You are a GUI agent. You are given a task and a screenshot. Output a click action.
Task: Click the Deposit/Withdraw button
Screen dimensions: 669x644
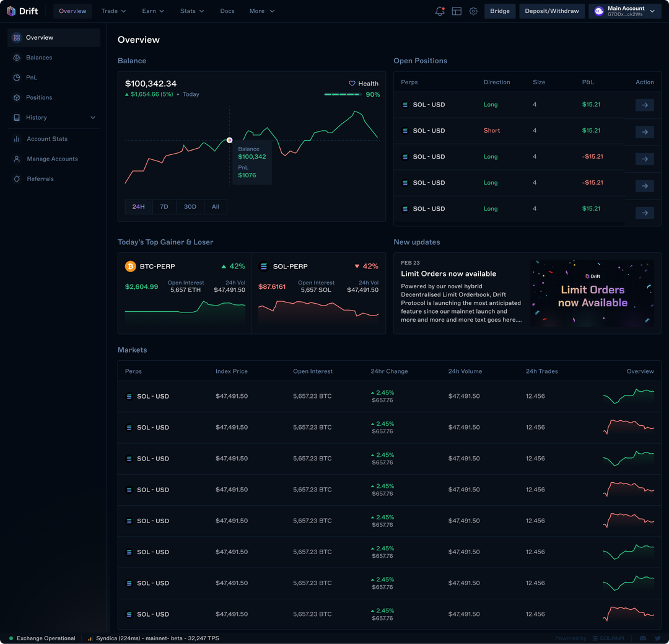pos(552,11)
